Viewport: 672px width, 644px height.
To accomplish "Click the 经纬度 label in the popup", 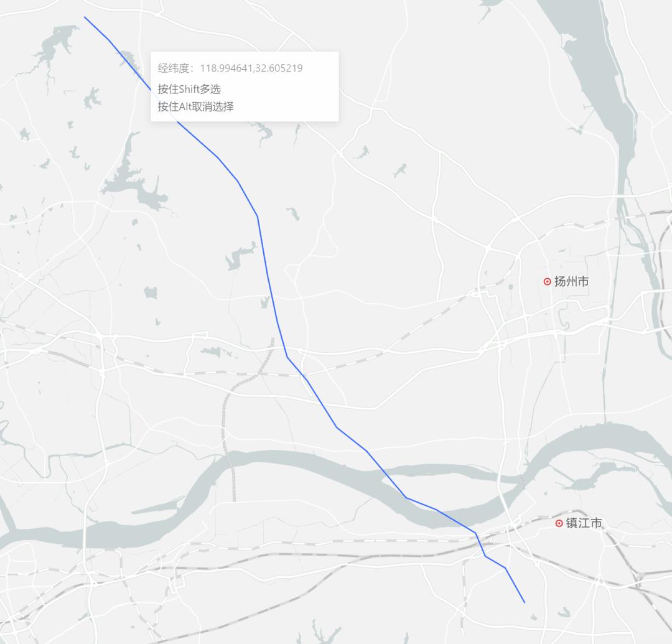I will pyautogui.click(x=173, y=68).
